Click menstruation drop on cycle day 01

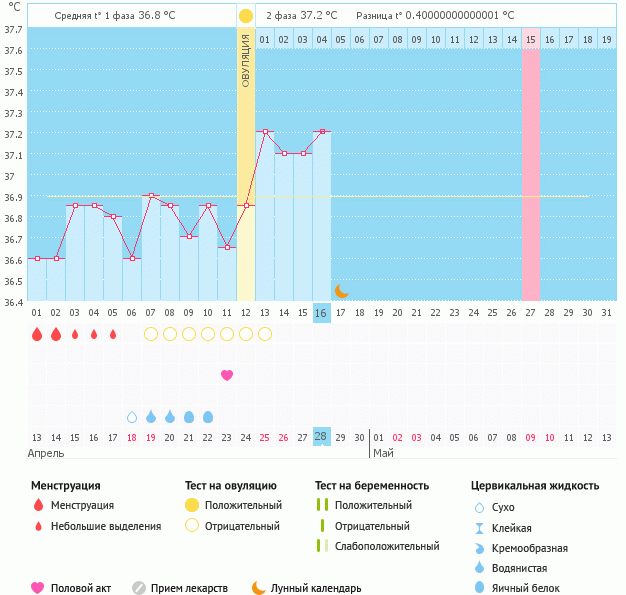(37, 334)
